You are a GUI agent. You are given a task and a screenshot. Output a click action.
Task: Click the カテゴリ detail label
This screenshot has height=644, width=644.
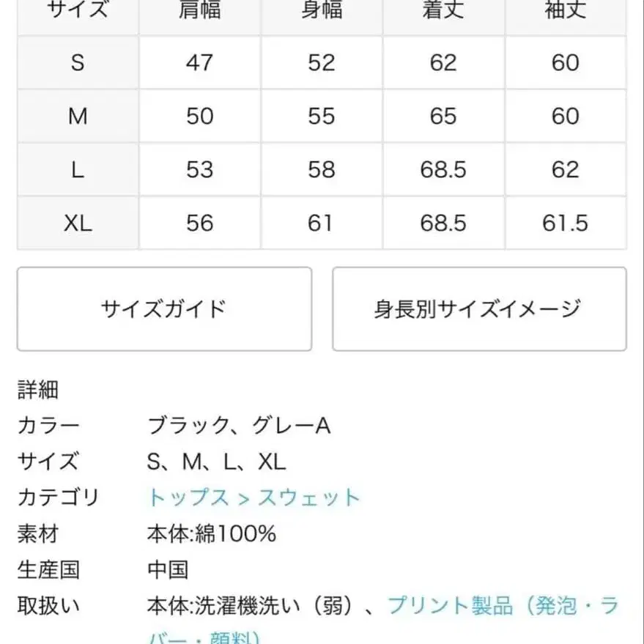point(57,497)
